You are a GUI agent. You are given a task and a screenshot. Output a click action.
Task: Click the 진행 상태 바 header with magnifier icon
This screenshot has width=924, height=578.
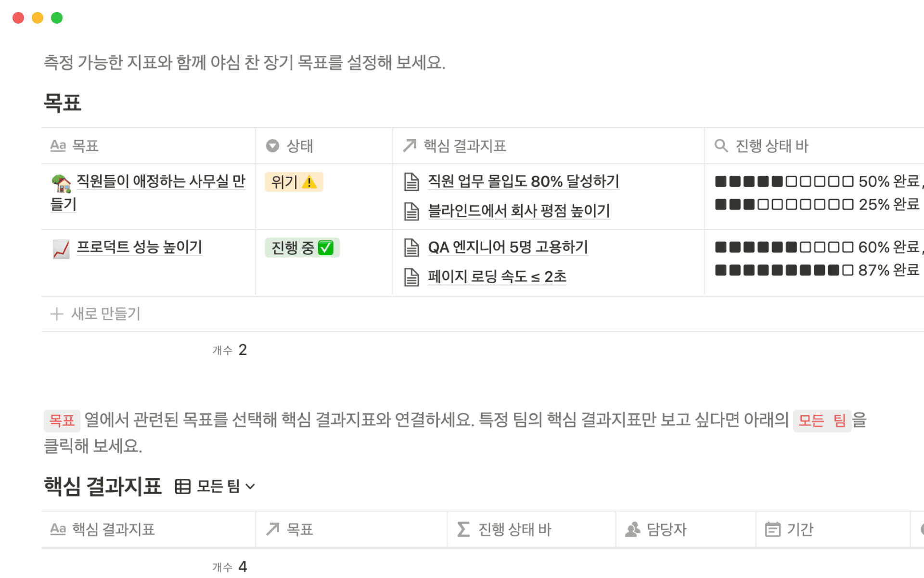771,146
